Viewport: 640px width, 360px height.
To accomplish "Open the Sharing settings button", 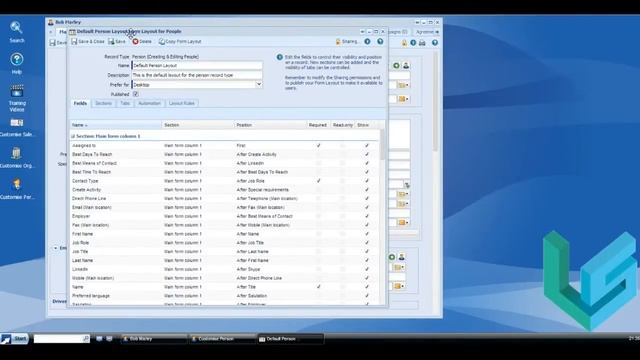I will pos(347,42).
